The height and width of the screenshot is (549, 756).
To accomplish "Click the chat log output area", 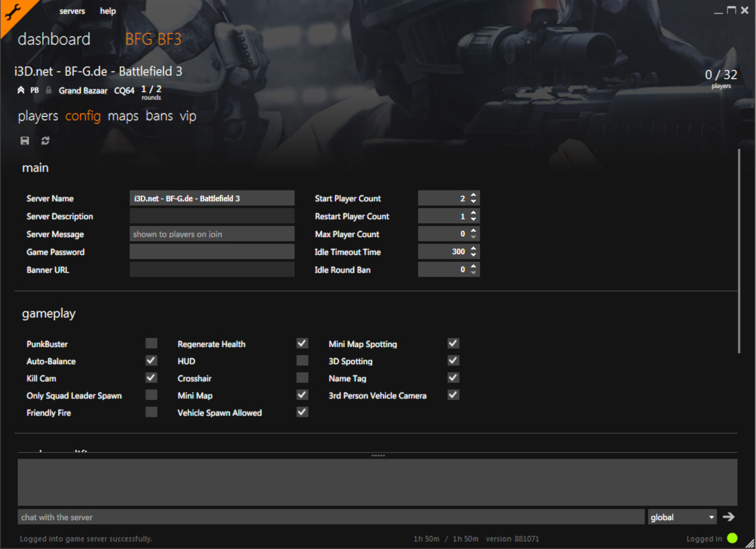I will pos(378,482).
